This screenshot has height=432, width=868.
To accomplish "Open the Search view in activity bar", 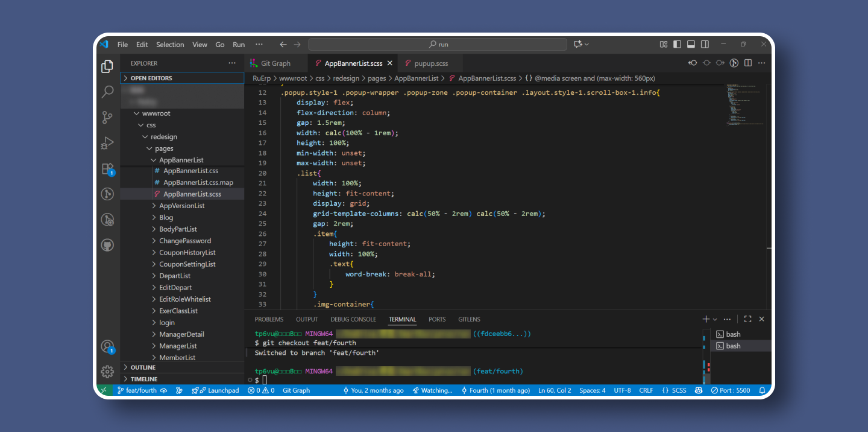I will 107,92.
